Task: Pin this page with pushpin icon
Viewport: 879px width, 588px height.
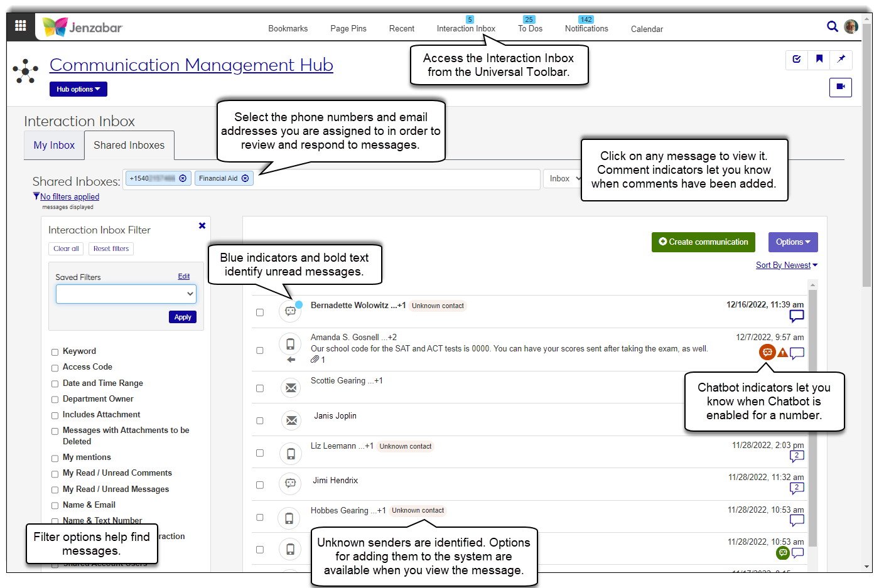Action: click(x=841, y=59)
